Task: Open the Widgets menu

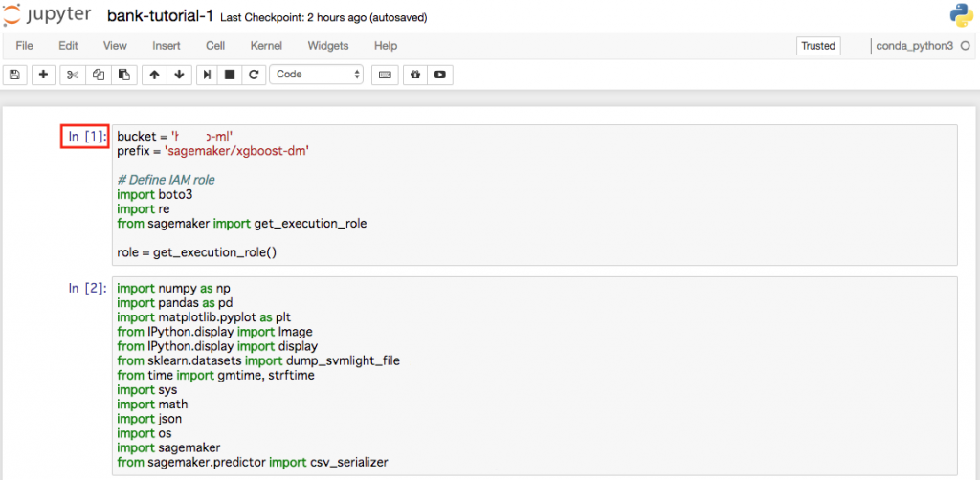Action: (328, 46)
